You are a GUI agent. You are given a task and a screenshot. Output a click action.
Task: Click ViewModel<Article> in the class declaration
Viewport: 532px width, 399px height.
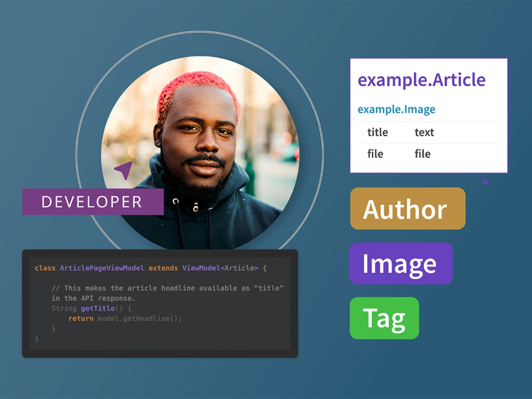point(220,268)
